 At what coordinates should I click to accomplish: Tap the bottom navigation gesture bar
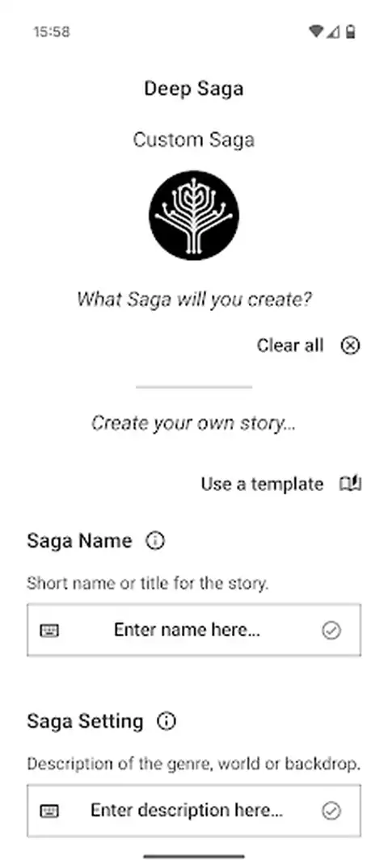point(194,857)
